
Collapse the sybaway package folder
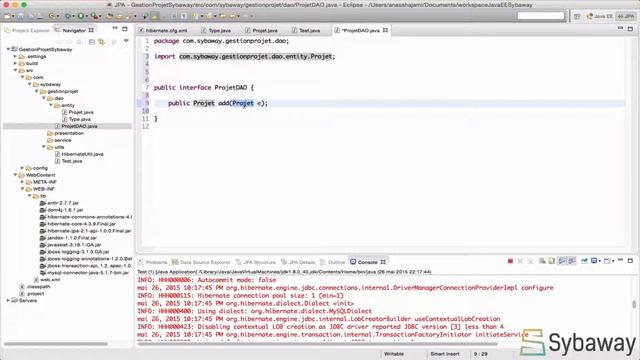[29, 84]
